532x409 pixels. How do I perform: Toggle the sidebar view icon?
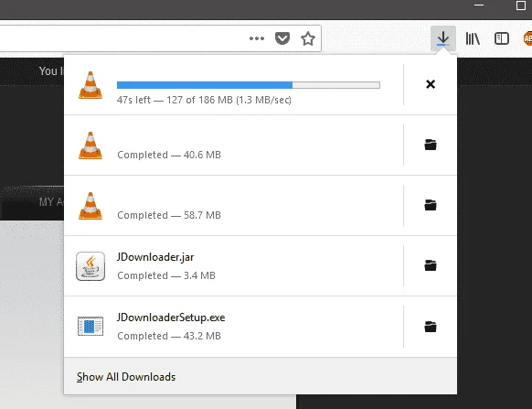click(502, 38)
